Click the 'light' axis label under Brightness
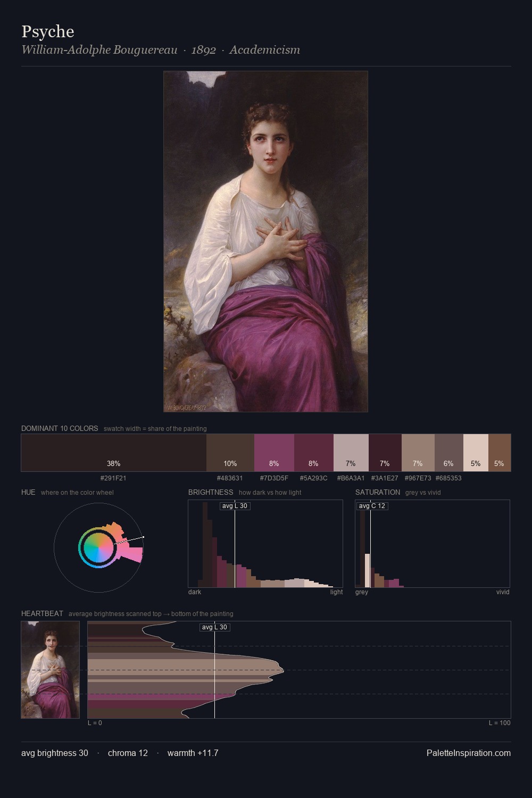 336,592
